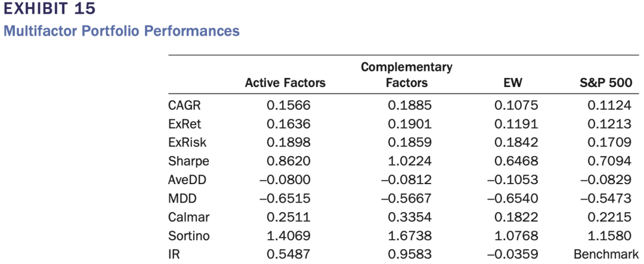Click the EXHIBIT 15 heading

49,10
